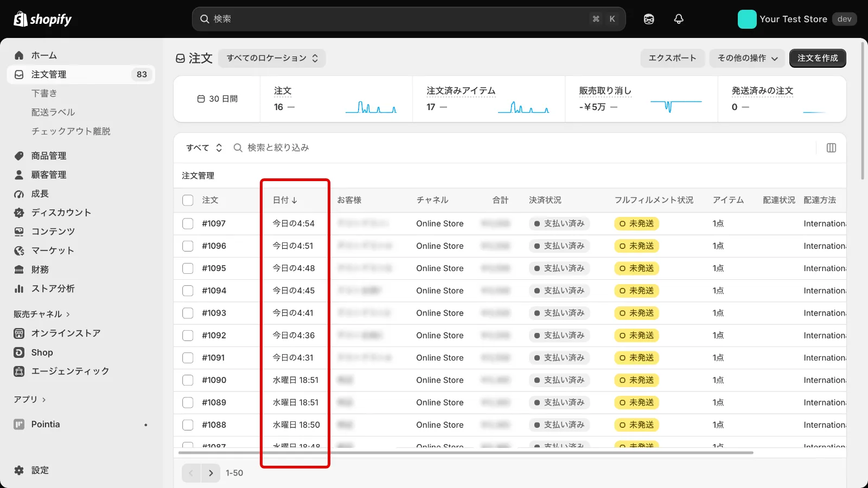Click the vertical page scrollbar
This screenshot has width=868, height=488.
click(x=863, y=110)
